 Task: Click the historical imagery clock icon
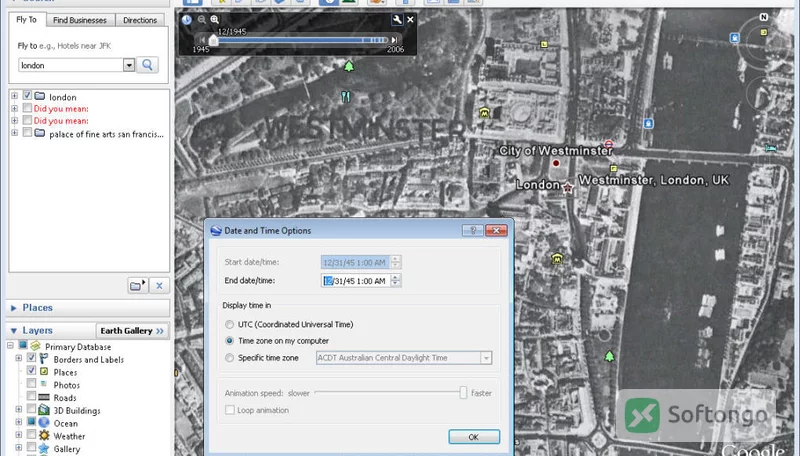click(x=187, y=20)
